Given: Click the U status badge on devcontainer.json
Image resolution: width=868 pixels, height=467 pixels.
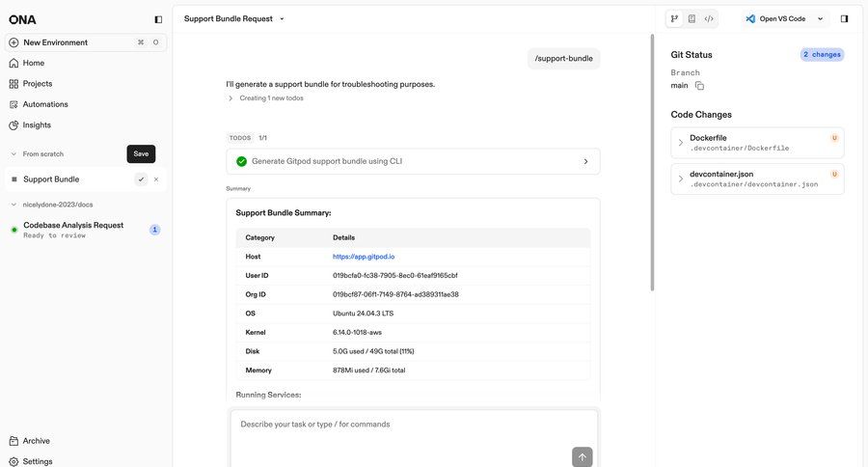Looking at the screenshot, I should click(x=834, y=174).
